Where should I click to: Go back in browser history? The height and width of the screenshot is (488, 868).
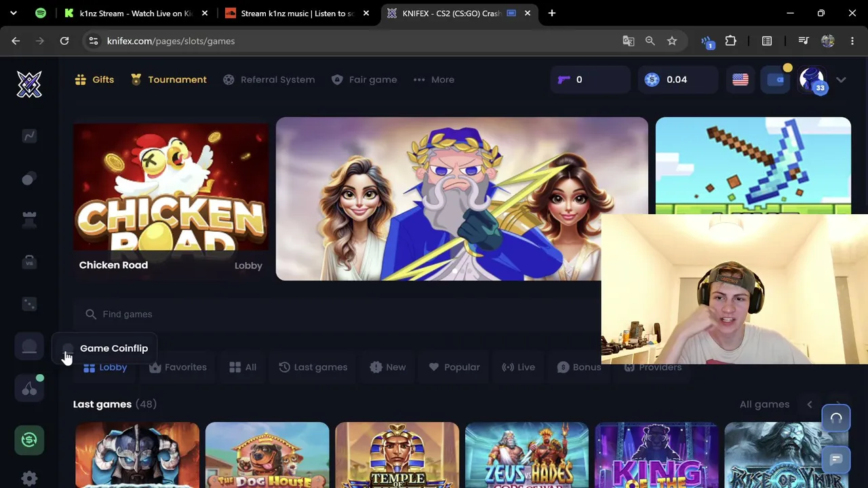[16, 41]
